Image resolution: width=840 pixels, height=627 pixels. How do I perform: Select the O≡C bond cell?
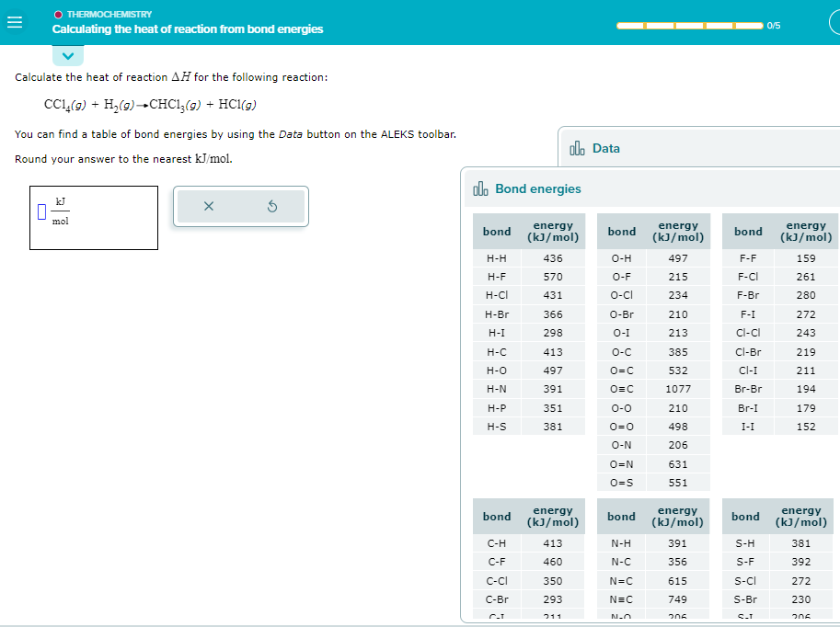[x=621, y=389]
